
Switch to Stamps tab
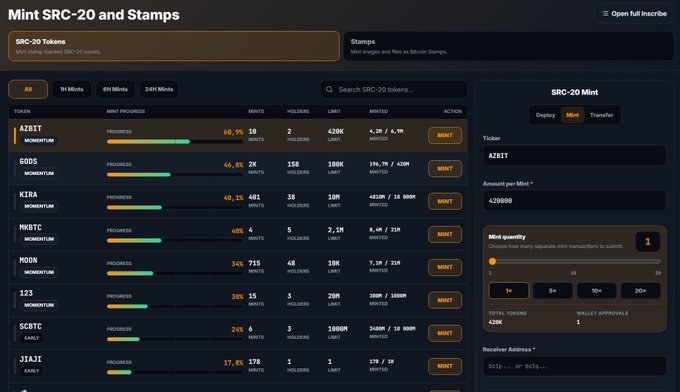(x=508, y=46)
